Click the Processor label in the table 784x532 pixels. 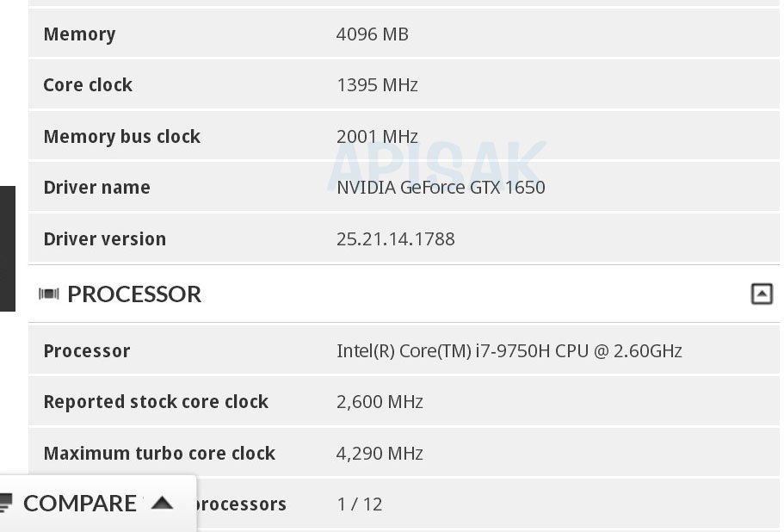point(87,350)
